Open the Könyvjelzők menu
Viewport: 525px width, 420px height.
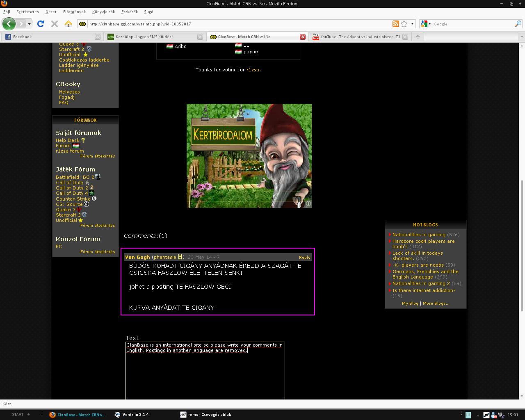pos(103,12)
